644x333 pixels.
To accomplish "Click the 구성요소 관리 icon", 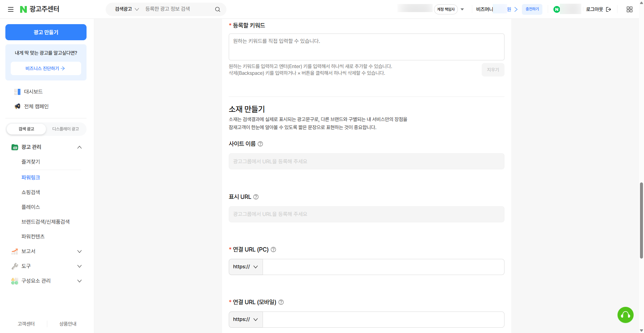I will [x=15, y=281].
